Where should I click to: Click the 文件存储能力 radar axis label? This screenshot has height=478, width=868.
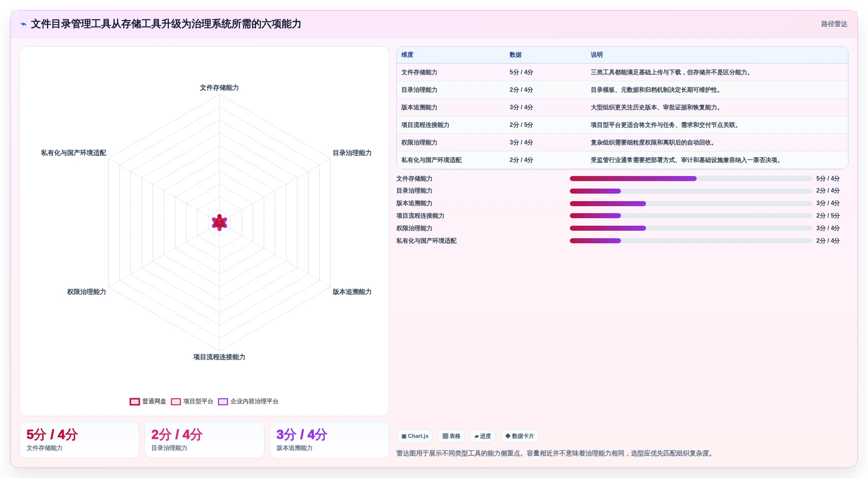point(220,88)
